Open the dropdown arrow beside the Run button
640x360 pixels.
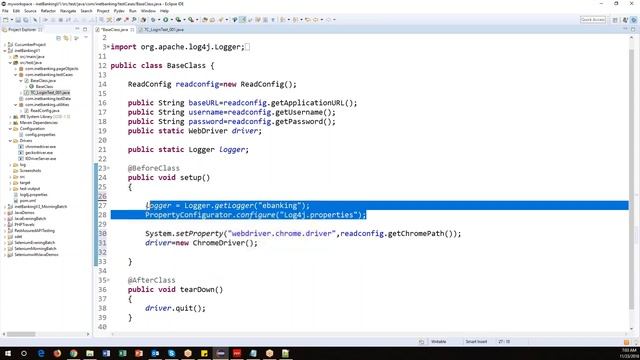tap(171, 20)
